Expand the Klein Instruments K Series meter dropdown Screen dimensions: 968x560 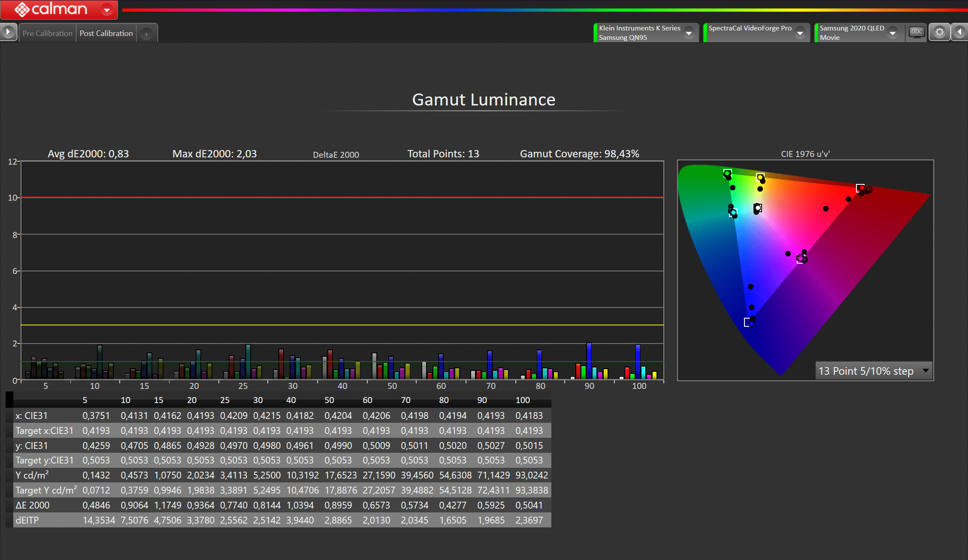tap(689, 33)
